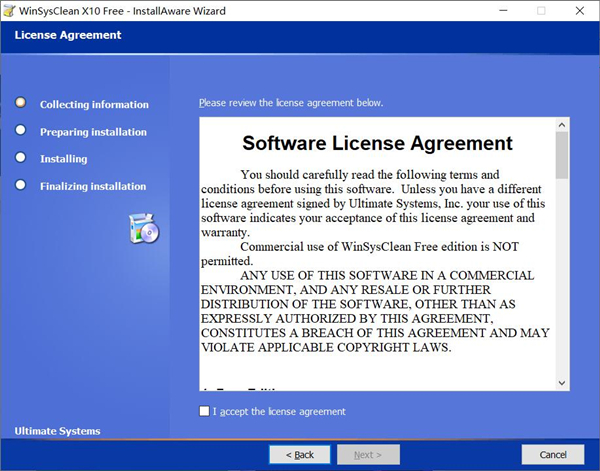Click the Collecting information step bullet
Screen dimensions: 600x471
(x=20, y=102)
